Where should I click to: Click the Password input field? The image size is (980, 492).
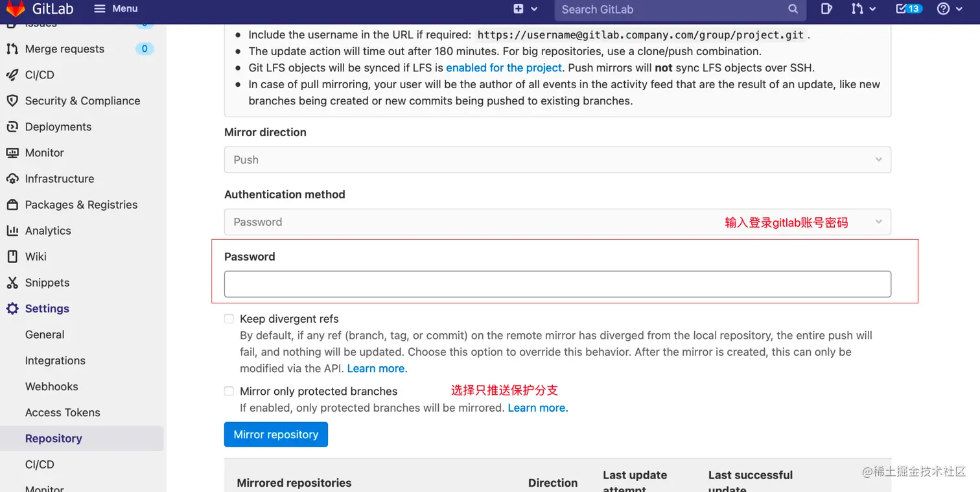coord(557,284)
